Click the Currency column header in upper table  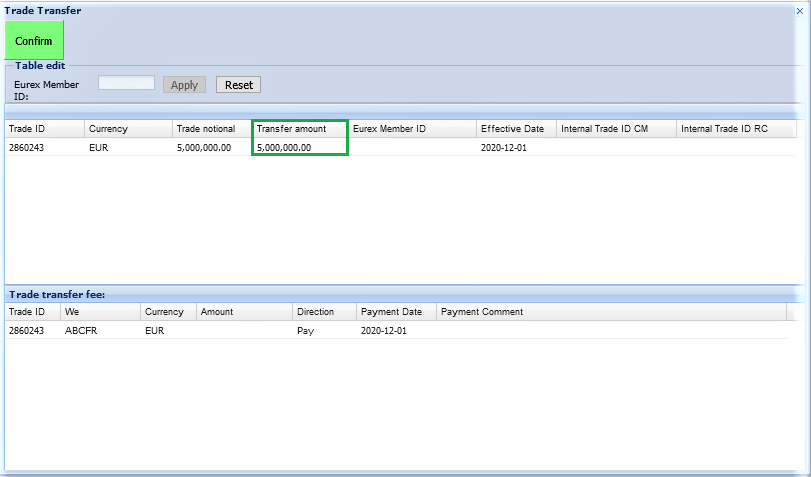pos(127,129)
